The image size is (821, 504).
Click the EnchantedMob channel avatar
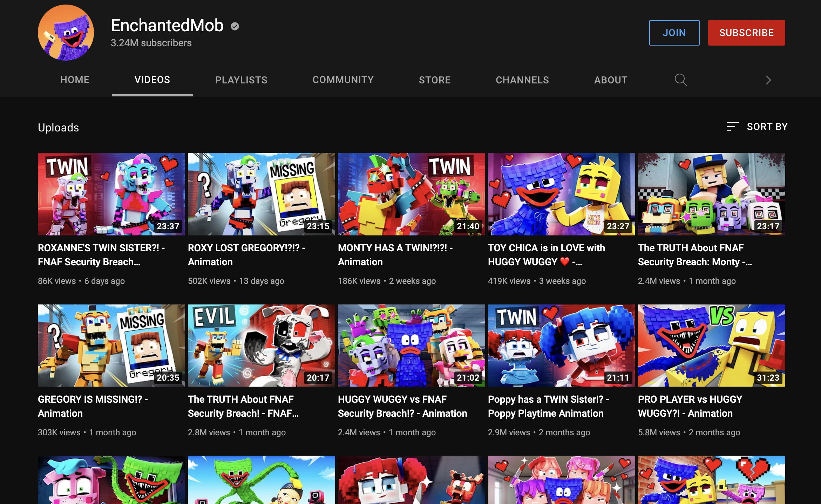66,33
